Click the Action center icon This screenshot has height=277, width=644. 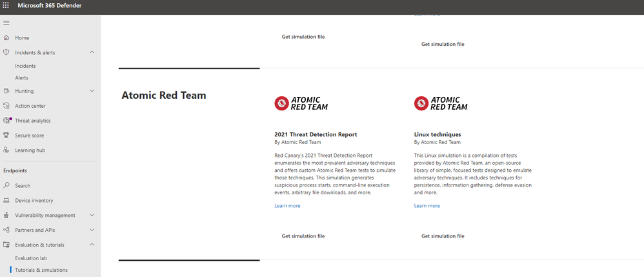pos(6,106)
